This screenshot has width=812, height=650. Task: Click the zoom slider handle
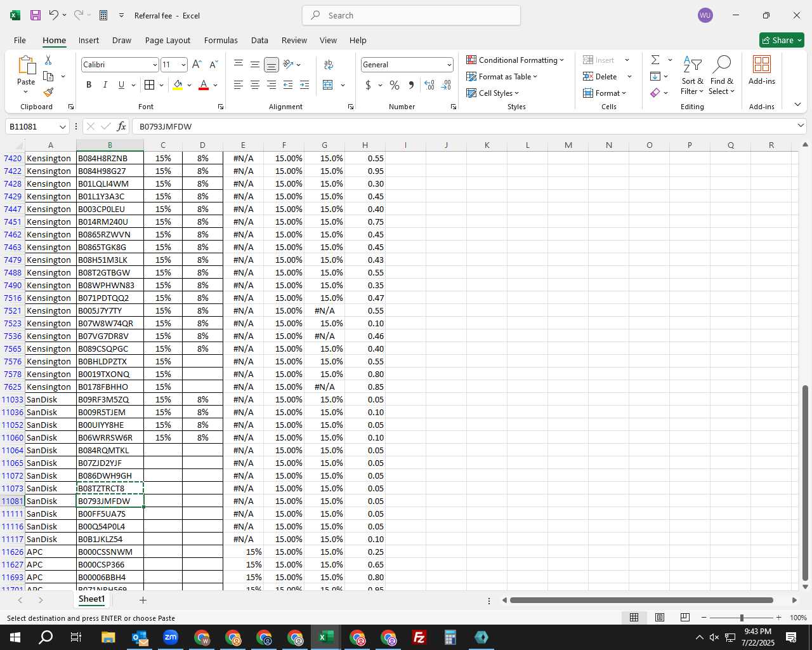pos(741,618)
